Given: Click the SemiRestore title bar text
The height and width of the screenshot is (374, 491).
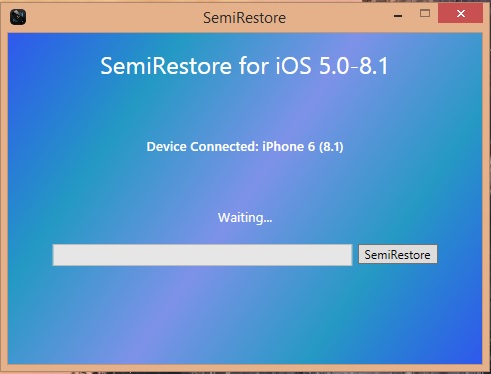Looking at the screenshot, I should pyautogui.click(x=244, y=18).
